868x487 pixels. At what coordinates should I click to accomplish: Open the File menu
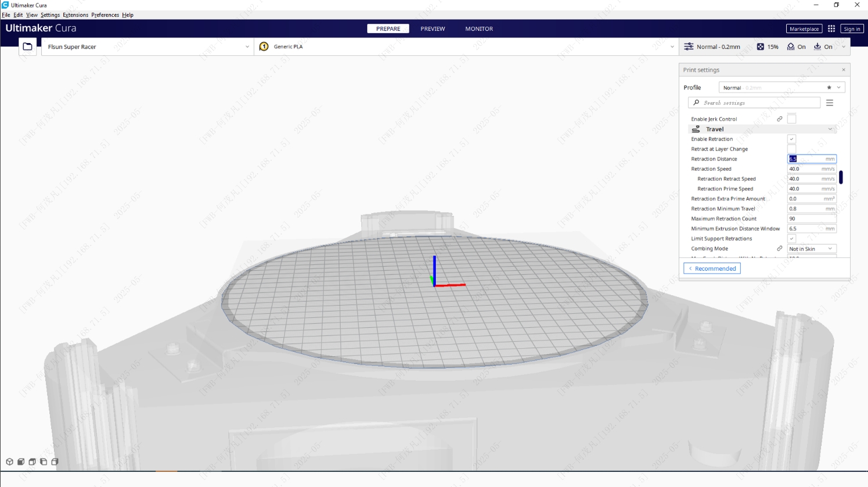(6, 15)
